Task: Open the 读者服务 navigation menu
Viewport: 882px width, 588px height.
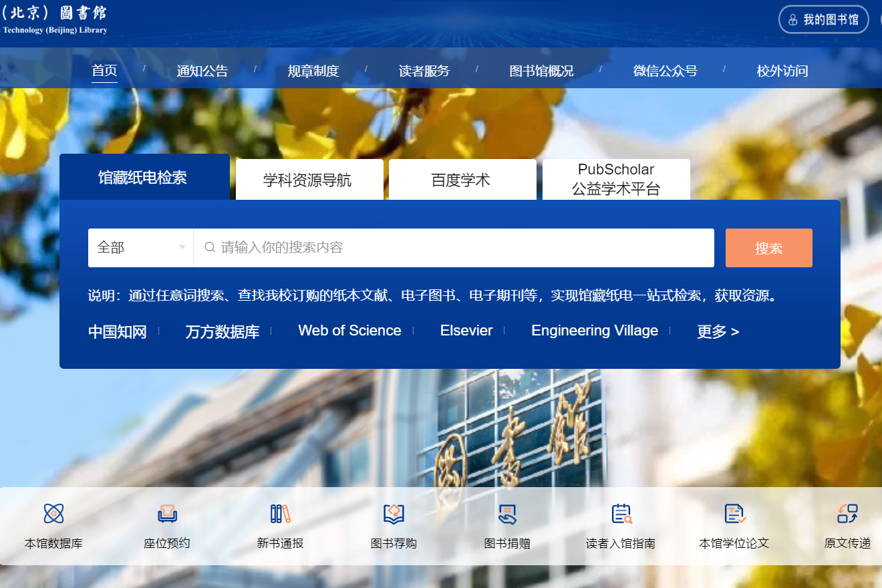Action: (424, 71)
